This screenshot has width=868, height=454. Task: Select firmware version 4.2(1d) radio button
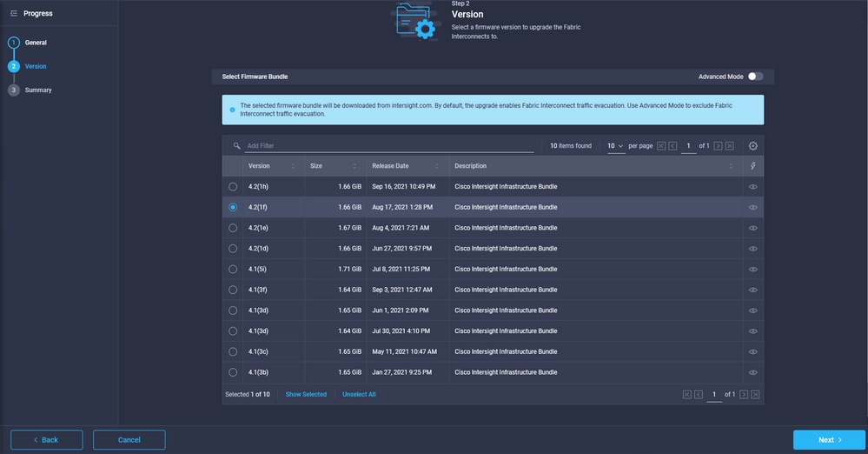[233, 249]
